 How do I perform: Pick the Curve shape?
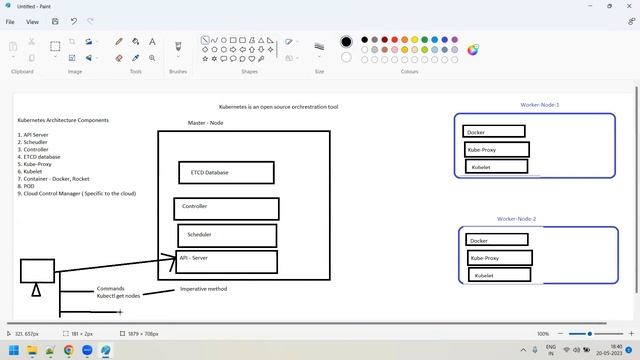214,40
